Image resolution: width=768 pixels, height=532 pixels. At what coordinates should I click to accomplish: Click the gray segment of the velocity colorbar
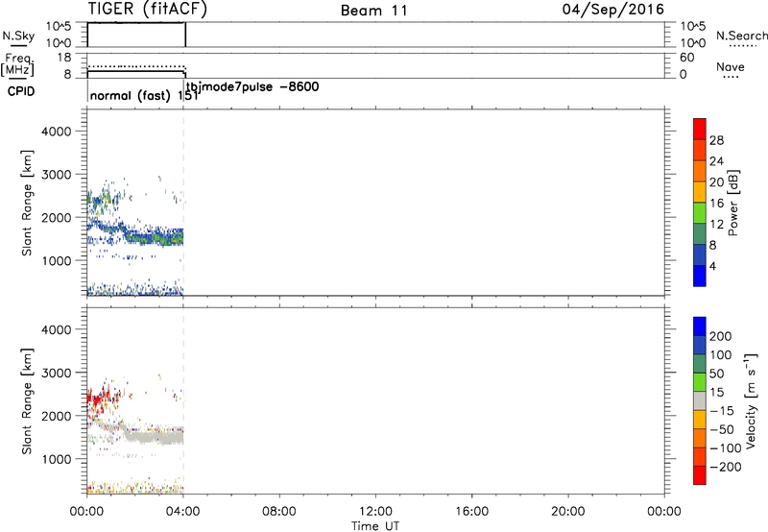(700, 400)
